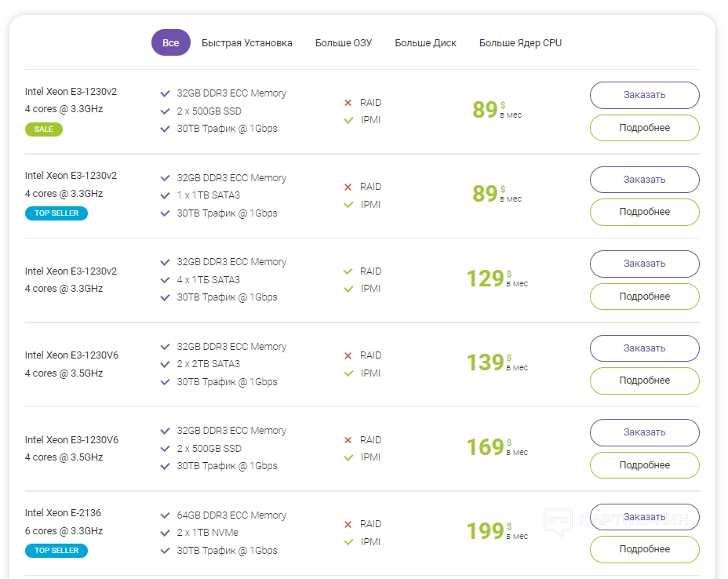Image resolution: width=728 pixels, height=579 pixels.
Task: Click the green SALE badge
Action: (x=43, y=129)
